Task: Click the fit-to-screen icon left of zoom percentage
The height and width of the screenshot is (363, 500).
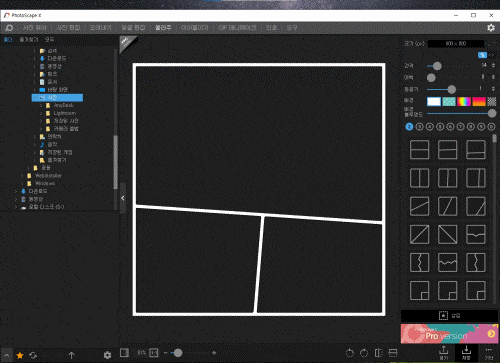Action: [x=124, y=352]
